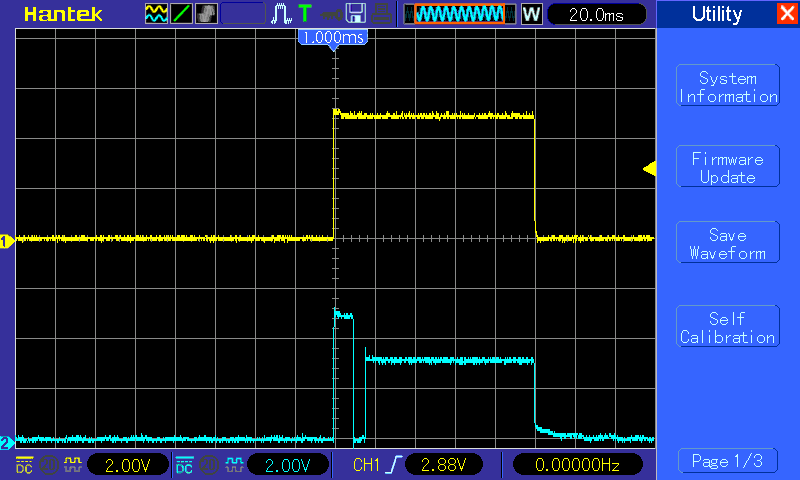Click the CH1 bandwidth limit 20 icon
The width and height of the screenshot is (800, 480).
[x=49, y=465]
